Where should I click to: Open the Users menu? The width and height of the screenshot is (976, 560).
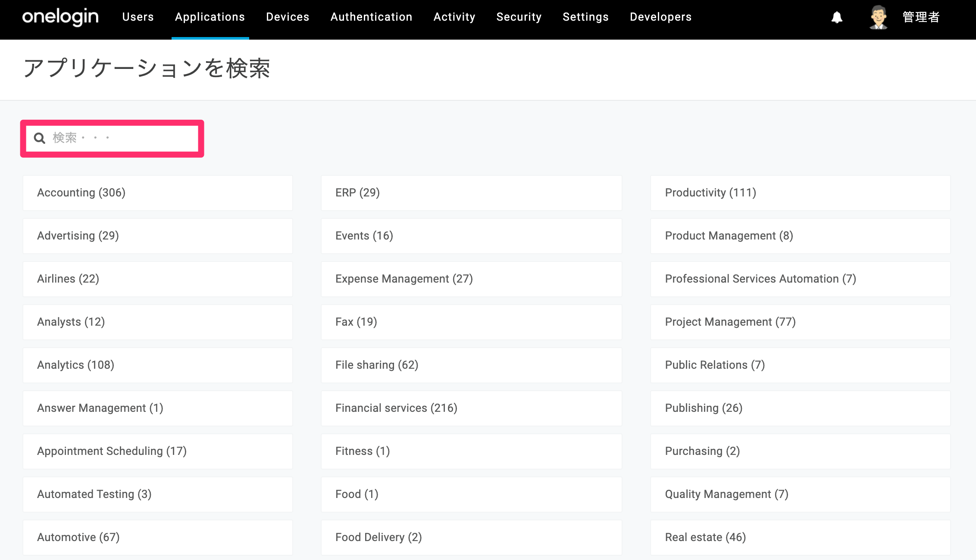(x=138, y=17)
